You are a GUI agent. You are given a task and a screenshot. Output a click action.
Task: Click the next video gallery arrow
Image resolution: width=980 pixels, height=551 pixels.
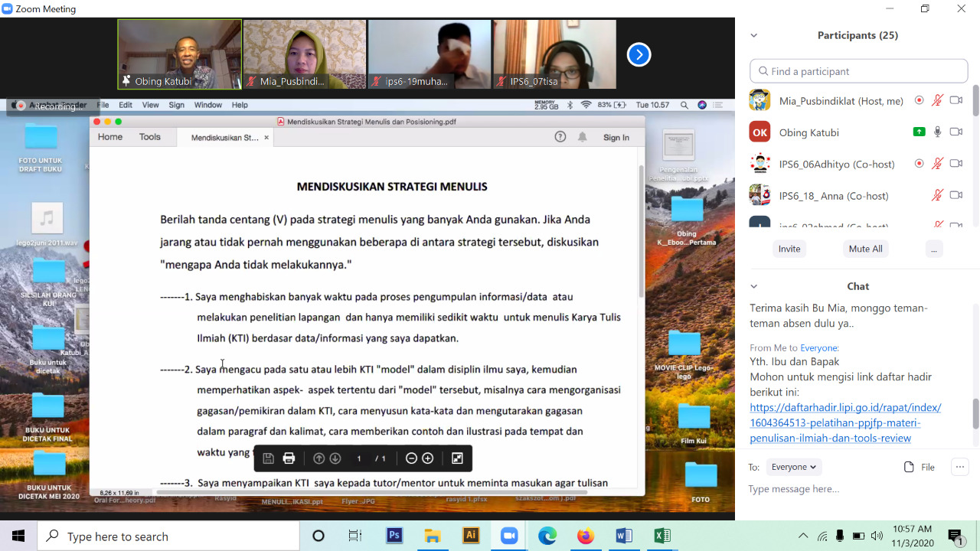click(x=639, y=54)
